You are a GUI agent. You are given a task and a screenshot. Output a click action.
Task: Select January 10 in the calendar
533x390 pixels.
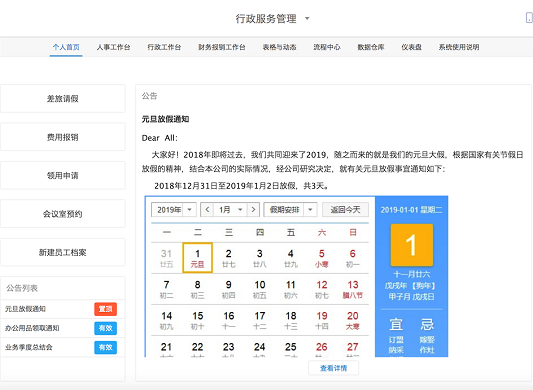(x=260, y=289)
